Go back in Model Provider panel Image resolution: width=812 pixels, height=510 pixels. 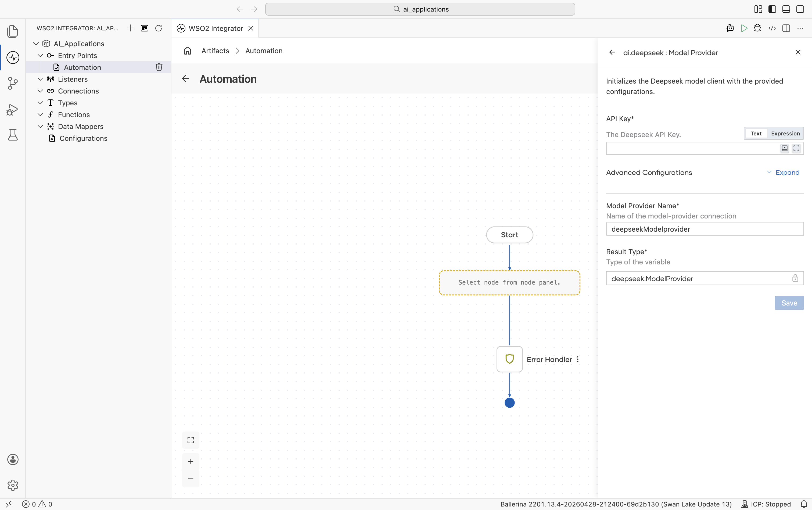tap(612, 52)
